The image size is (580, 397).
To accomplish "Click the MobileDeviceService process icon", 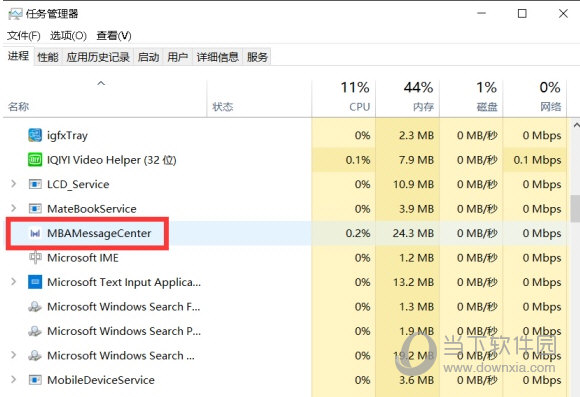I will point(35,380).
